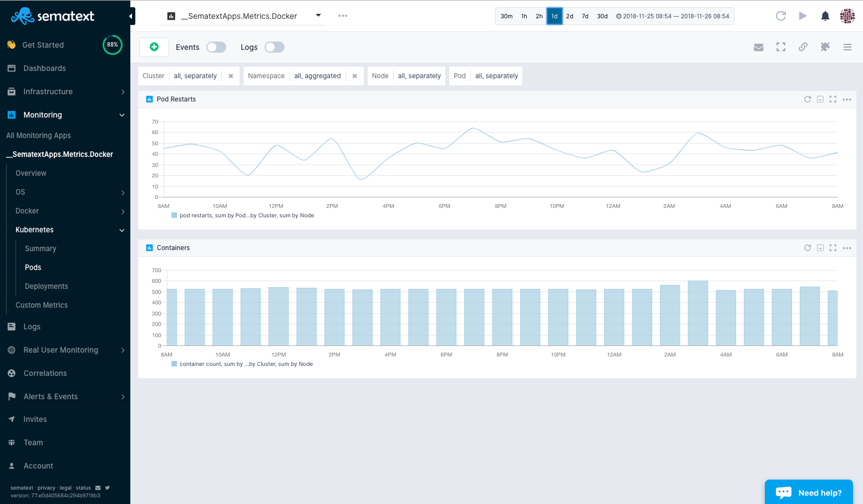The image size is (863, 504).
Task: Select the 2d time range
Action: [x=570, y=16]
